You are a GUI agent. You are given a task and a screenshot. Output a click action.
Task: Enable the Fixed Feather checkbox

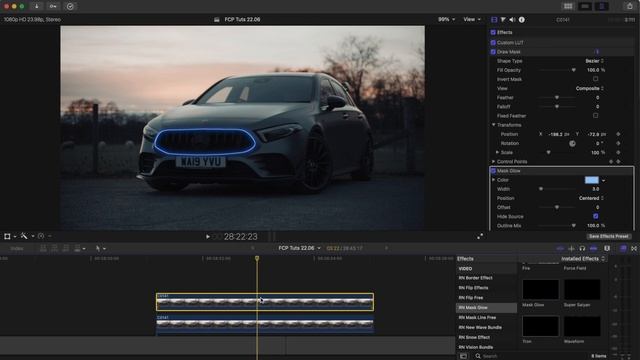point(596,116)
